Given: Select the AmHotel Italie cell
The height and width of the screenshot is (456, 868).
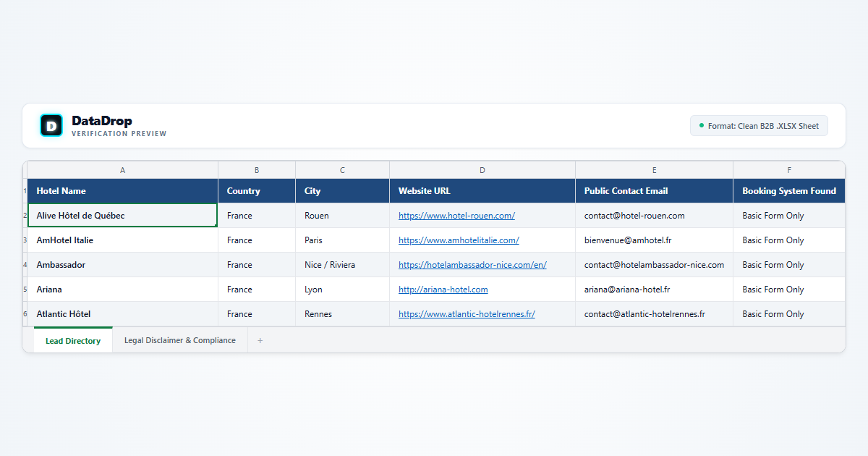Looking at the screenshot, I should (123, 240).
